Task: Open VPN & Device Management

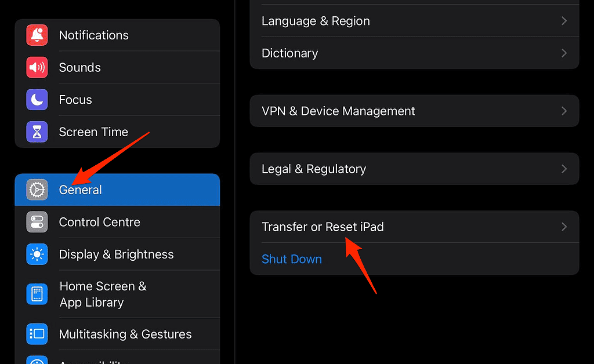Action: click(x=414, y=111)
